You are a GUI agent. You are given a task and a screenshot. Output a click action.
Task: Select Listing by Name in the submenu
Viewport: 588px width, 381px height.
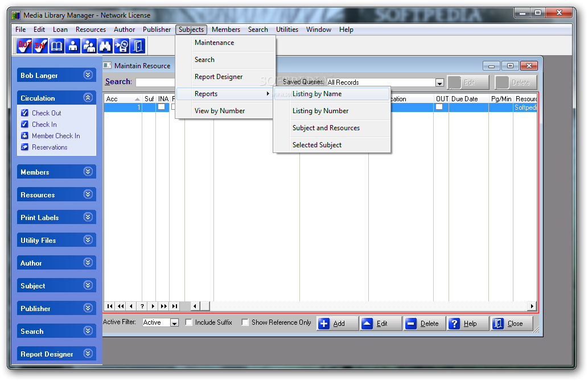(332, 94)
